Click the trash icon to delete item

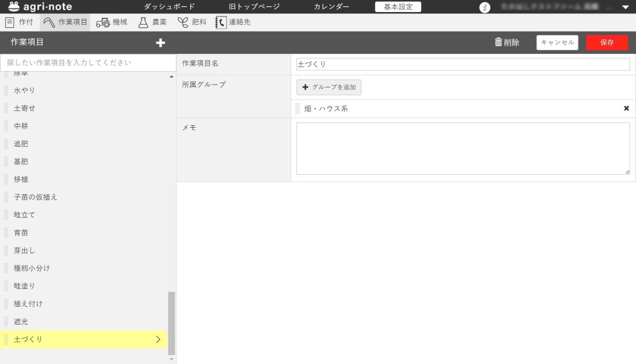tap(499, 43)
